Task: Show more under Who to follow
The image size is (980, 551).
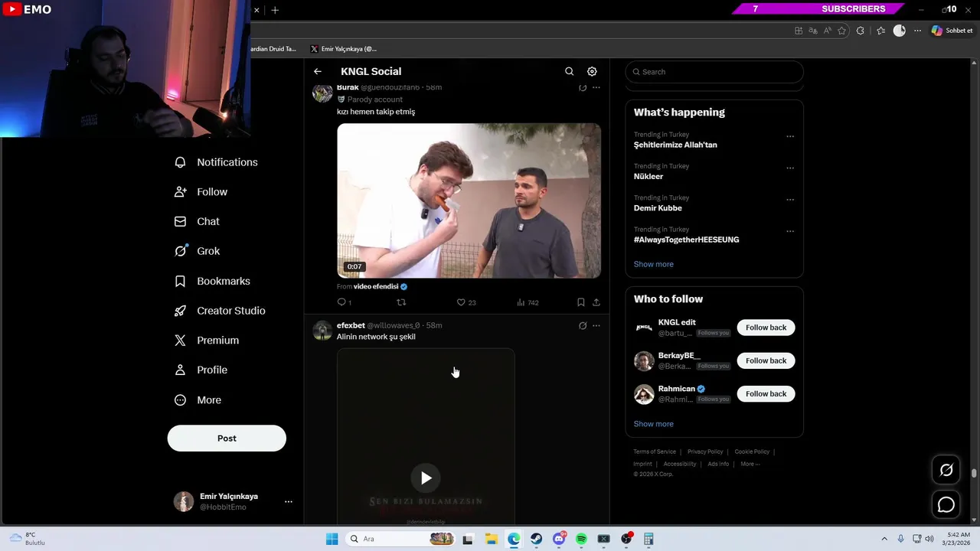Action: [x=654, y=424]
